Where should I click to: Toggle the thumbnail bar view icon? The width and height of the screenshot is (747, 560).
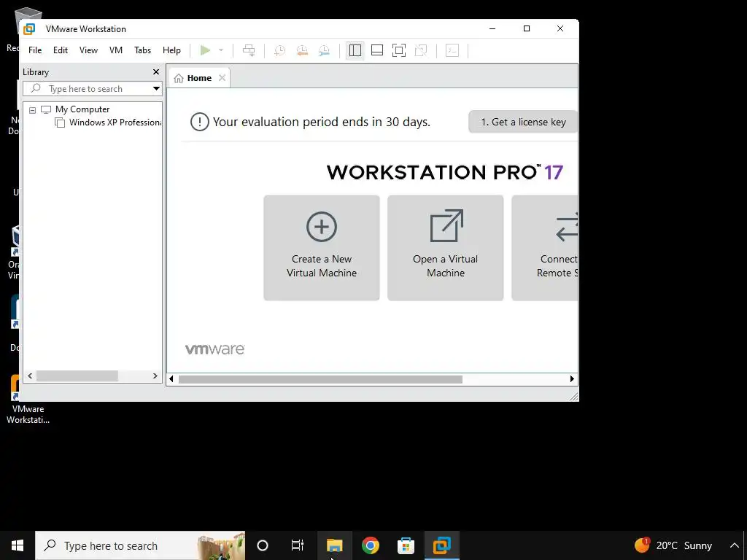point(377,50)
